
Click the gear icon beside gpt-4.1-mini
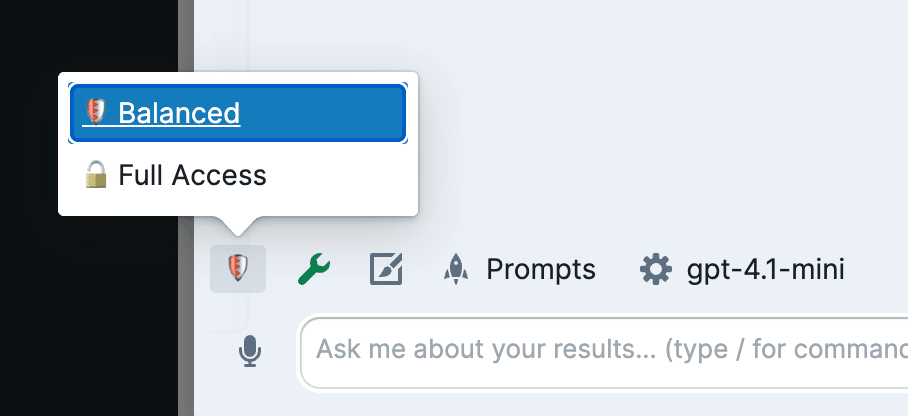[656, 269]
